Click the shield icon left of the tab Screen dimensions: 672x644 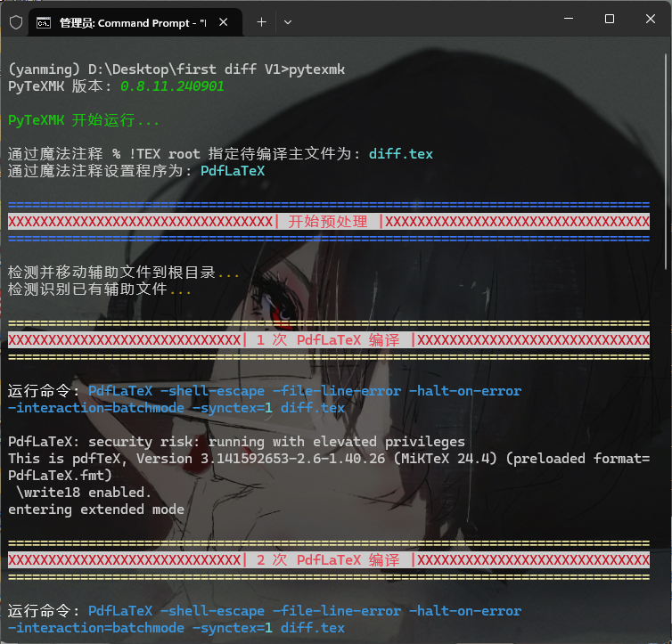(x=16, y=22)
